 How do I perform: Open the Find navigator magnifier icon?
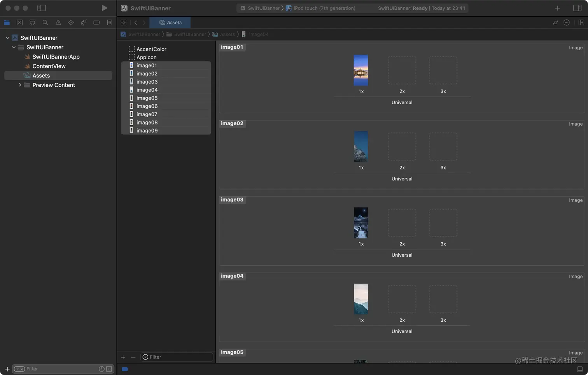click(x=45, y=23)
